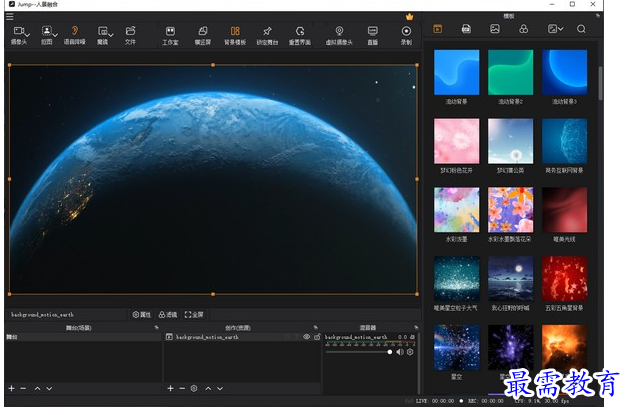Move stage up with up chevron
This screenshot has width=628, height=415.
click(37, 389)
